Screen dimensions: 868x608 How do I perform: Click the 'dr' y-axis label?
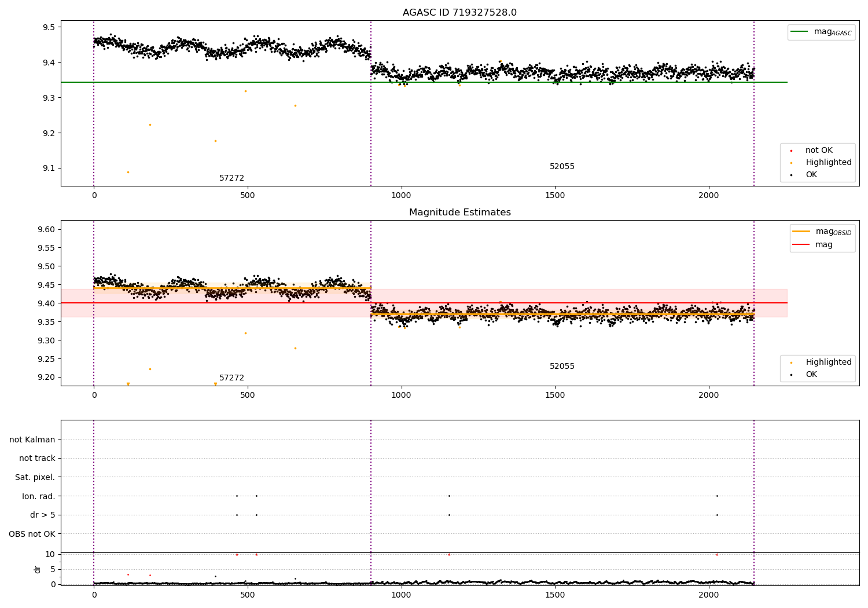(38, 569)
